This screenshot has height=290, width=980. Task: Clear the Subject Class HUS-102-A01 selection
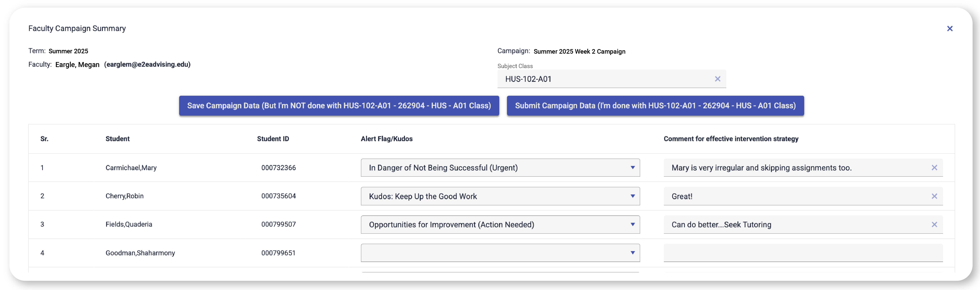718,79
